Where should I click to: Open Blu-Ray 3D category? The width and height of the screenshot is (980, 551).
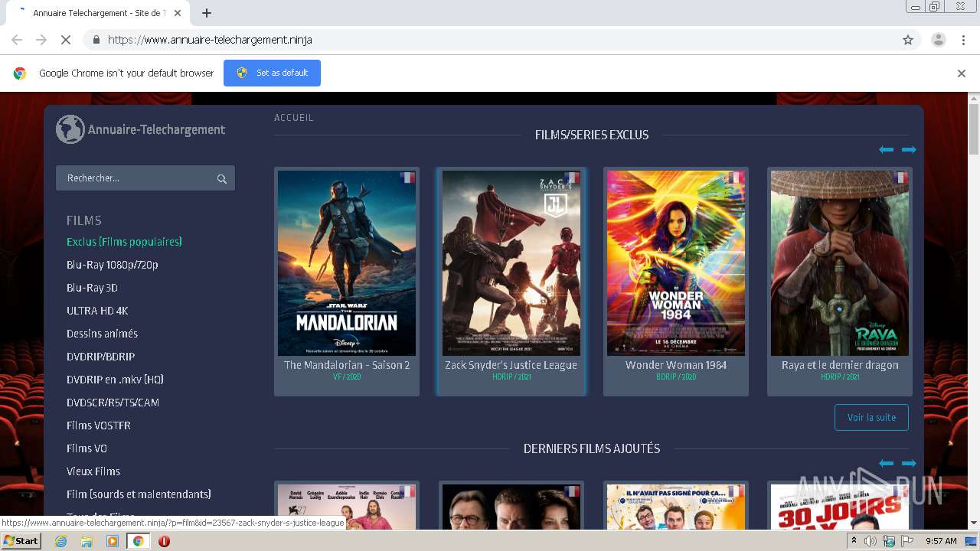pos(92,288)
